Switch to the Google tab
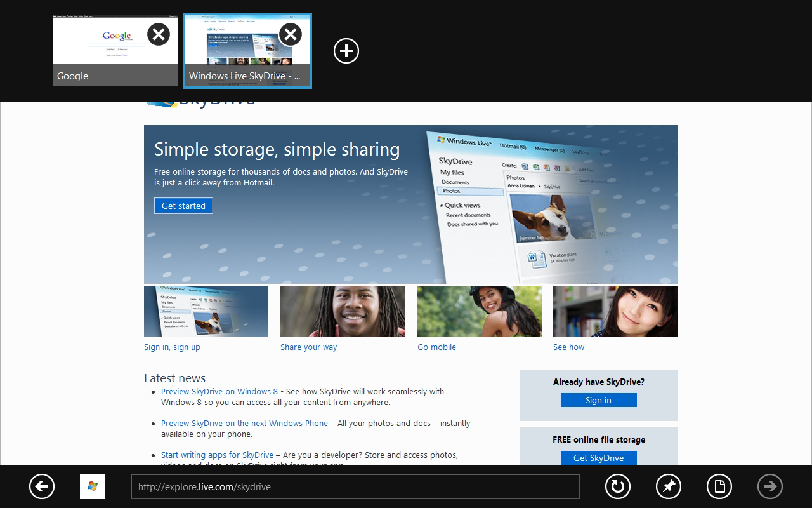Screen dimensions: 812x508 (115, 51)
